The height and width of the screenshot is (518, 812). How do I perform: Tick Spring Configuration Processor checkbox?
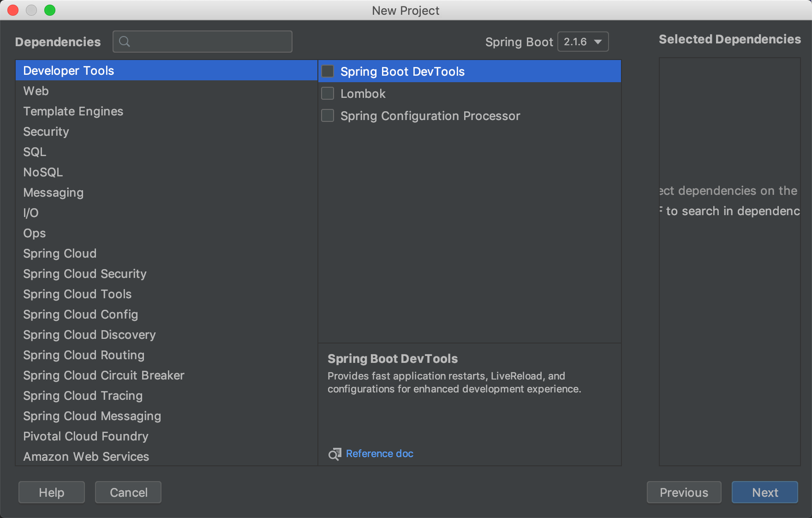(x=328, y=115)
